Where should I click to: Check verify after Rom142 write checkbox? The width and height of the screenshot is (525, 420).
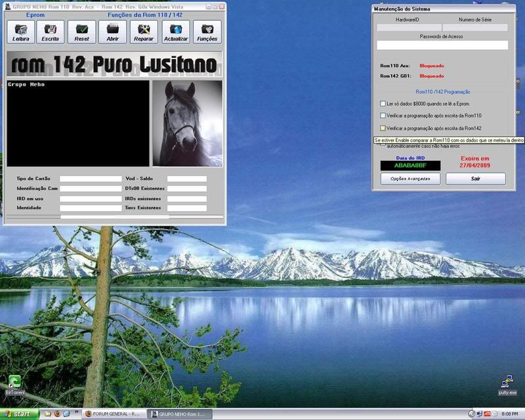tap(383, 129)
